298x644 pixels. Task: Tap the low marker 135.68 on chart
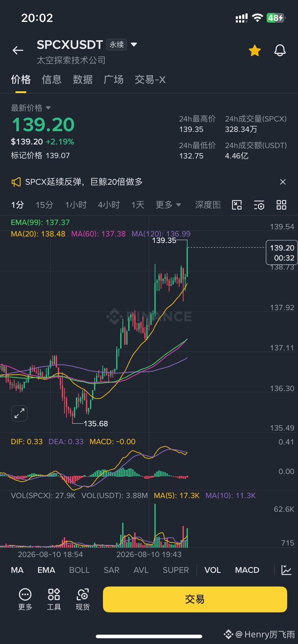(96, 424)
